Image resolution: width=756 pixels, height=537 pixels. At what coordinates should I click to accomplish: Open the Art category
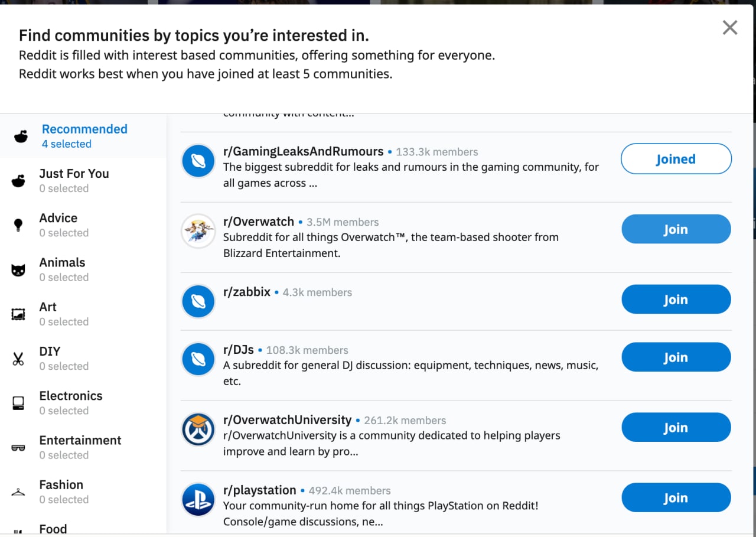coord(83,314)
